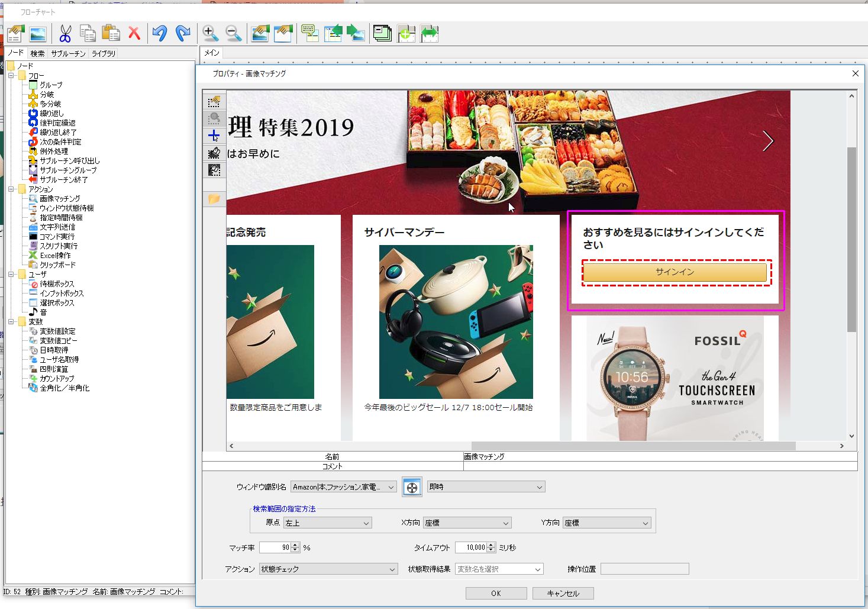Screen dimensions: 868x609
Task: Open the 原点 左上 dropdown
Action: (327, 523)
